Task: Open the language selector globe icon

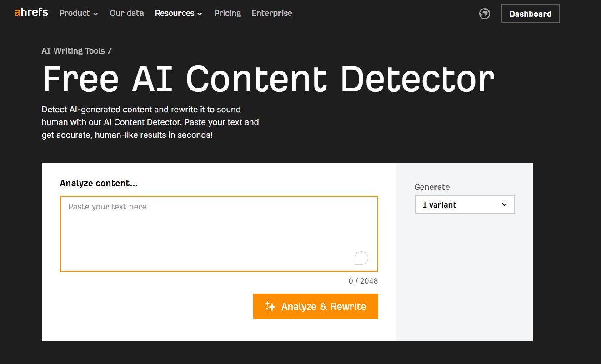Action: [x=485, y=14]
